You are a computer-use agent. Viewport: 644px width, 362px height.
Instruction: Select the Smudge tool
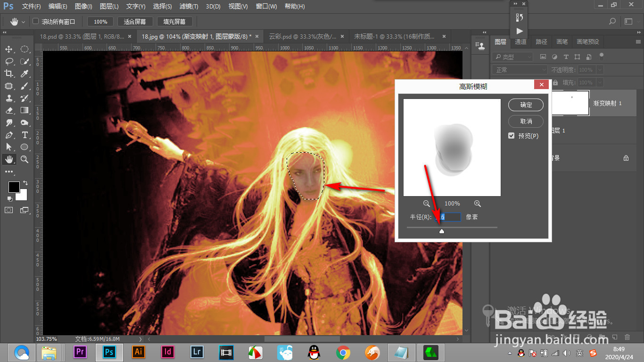pyautogui.click(x=9, y=123)
